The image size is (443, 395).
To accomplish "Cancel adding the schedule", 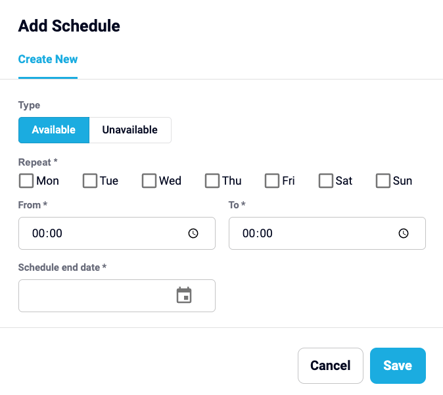I will click(x=330, y=366).
